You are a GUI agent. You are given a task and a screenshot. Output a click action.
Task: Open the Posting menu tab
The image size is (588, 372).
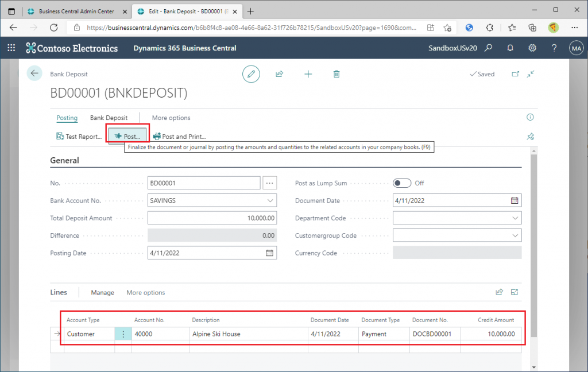67,118
